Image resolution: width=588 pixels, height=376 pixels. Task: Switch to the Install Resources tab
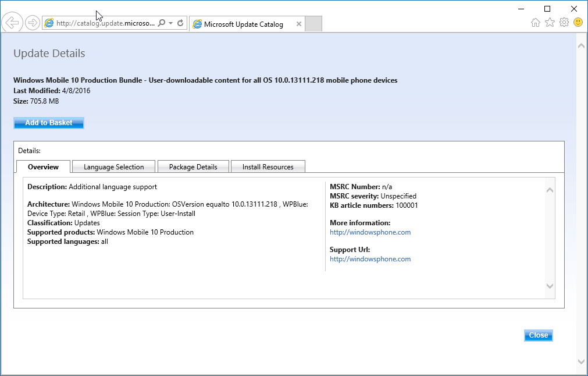(x=268, y=167)
